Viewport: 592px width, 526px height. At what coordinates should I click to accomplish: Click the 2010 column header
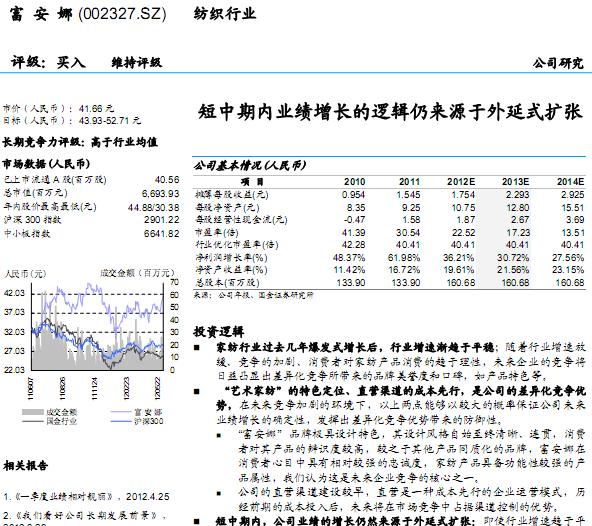[x=355, y=182]
